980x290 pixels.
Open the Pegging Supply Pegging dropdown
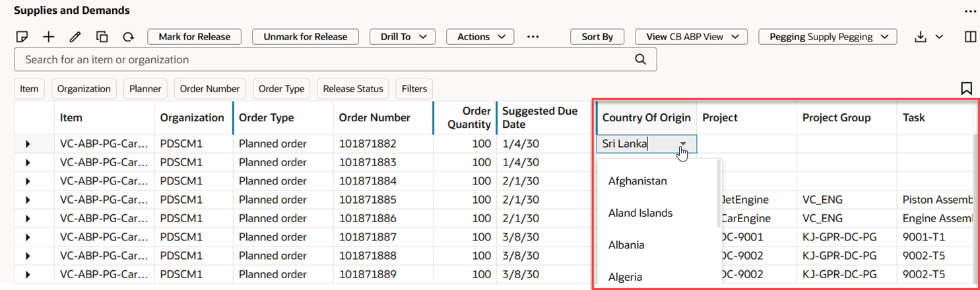pyautogui.click(x=828, y=37)
